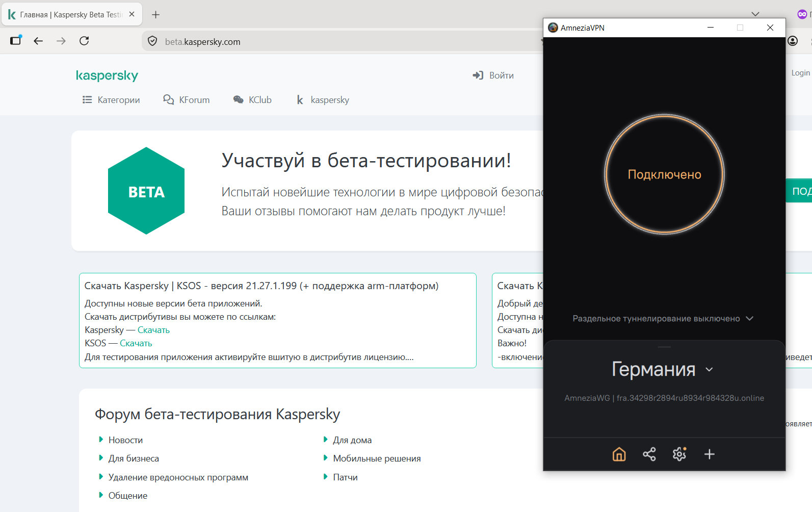Image resolution: width=812 pixels, height=512 pixels.
Task: Open AmneziaVPN settings gear icon
Action: tap(679, 454)
